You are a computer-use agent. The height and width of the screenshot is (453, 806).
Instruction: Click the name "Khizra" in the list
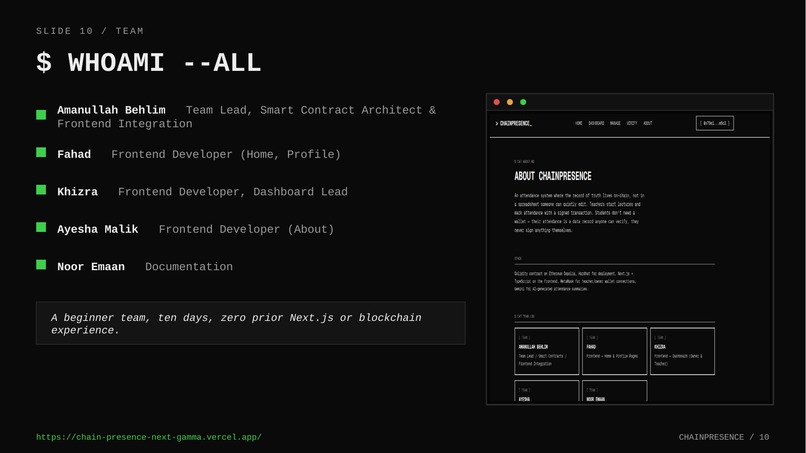[x=78, y=192]
